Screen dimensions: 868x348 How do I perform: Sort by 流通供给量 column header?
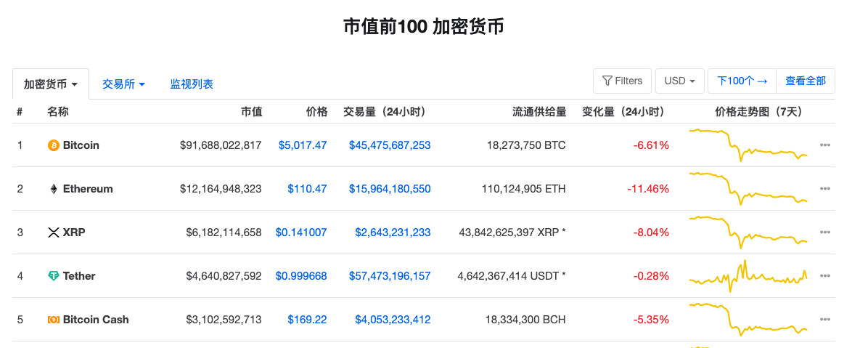point(539,112)
